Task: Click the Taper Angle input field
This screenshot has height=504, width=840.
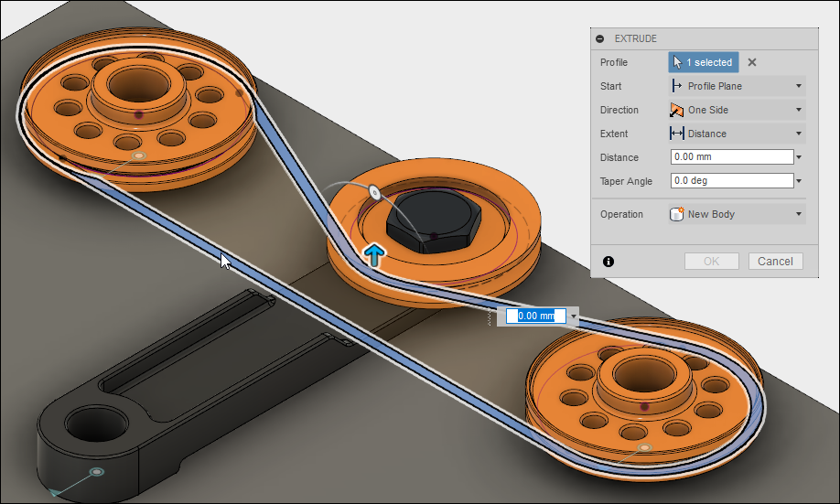Action: pos(732,180)
